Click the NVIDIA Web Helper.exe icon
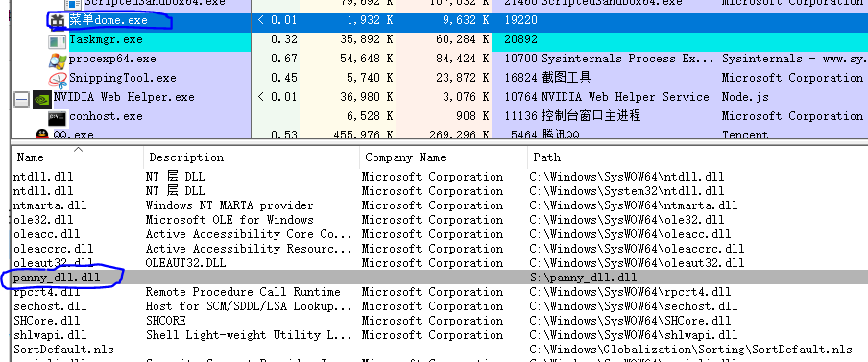The height and width of the screenshot is (362, 868). point(41,99)
